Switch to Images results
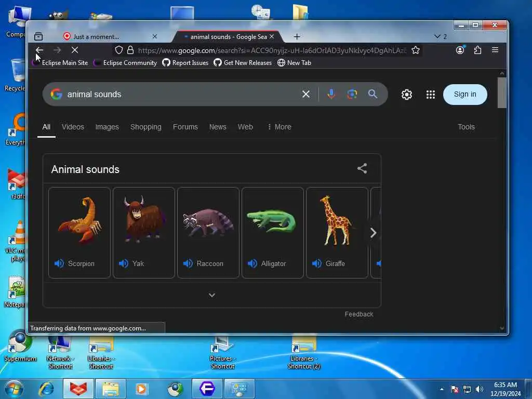The image size is (532, 399). (x=107, y=127)
